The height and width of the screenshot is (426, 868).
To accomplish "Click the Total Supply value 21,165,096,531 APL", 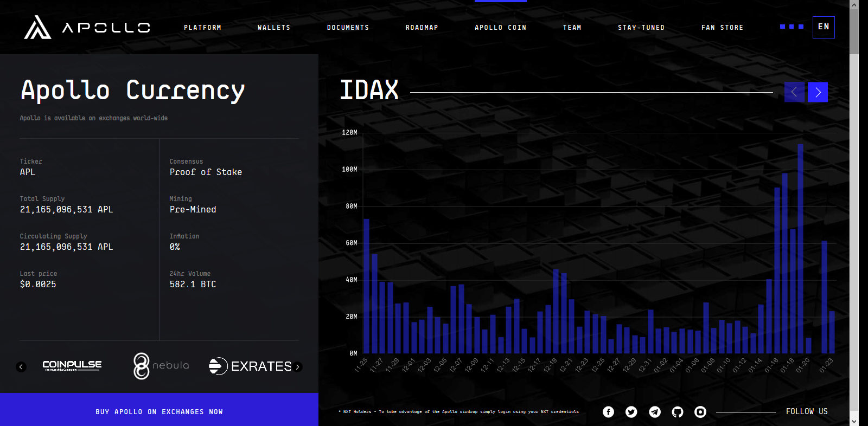I will (66, 209).
